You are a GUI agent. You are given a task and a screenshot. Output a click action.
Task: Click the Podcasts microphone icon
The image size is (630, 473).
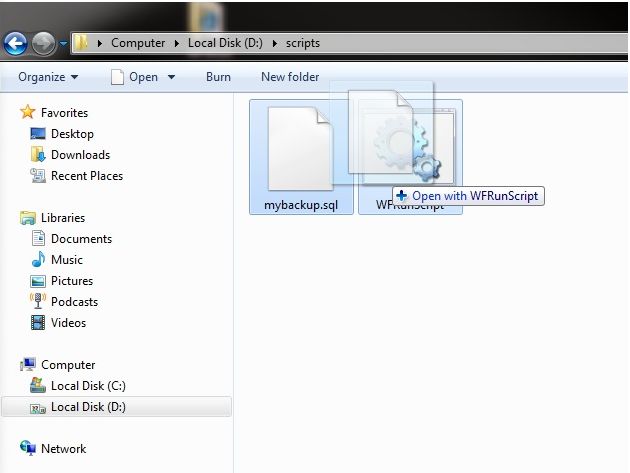(38, 301)
